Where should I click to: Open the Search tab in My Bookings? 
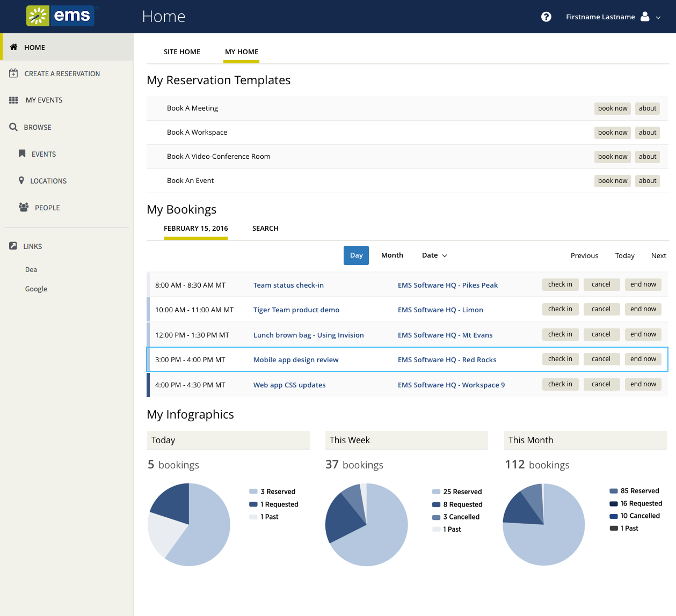(265, 229)
